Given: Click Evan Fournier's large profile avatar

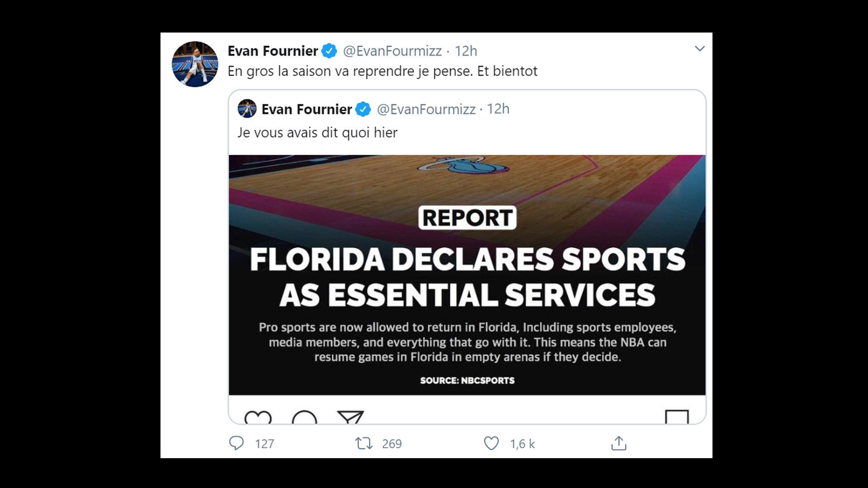Looking at the screenshot, I should [195, 64].
